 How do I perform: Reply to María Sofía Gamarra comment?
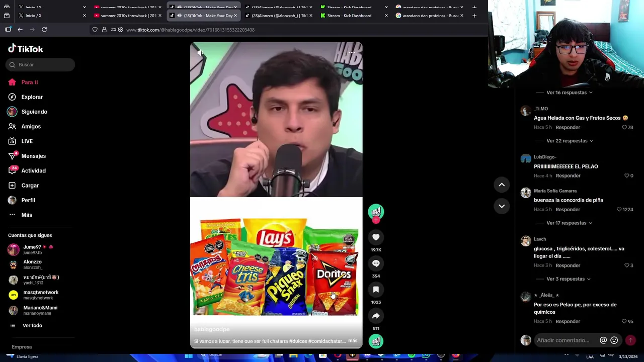coord(568,209)
